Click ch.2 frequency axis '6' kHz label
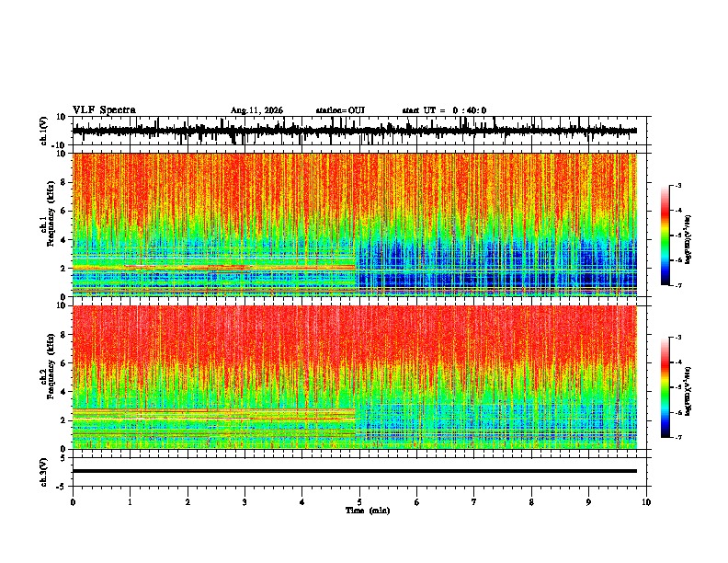The image size is (728, 563). (x=63, y=362)
